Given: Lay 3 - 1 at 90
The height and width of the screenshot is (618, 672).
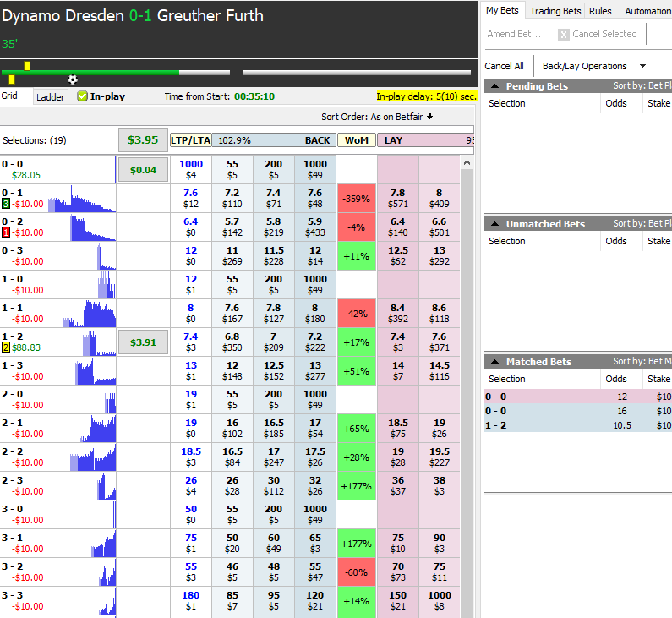Looking at the screenshot, I should click(440, 543).
